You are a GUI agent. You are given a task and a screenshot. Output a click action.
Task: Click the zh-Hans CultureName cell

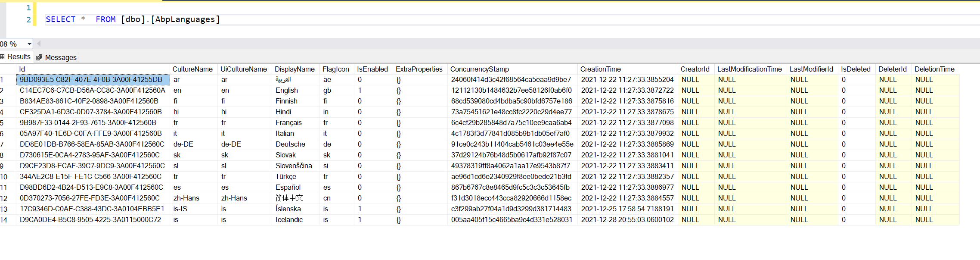[186, 198]
